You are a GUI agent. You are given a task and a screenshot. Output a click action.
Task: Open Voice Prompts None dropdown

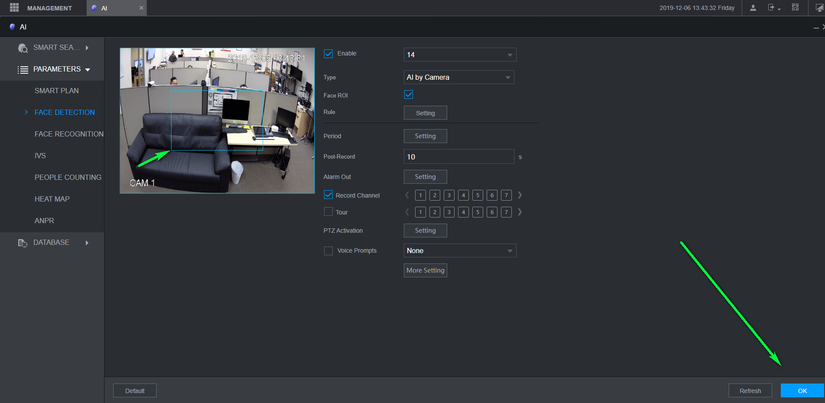pyautogui.click(x=459, y=251)
